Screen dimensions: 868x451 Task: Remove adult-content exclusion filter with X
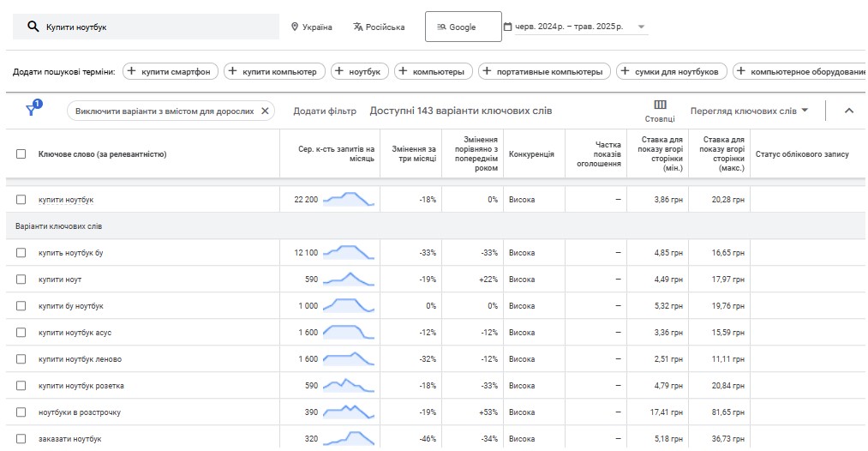coord(265,111)
